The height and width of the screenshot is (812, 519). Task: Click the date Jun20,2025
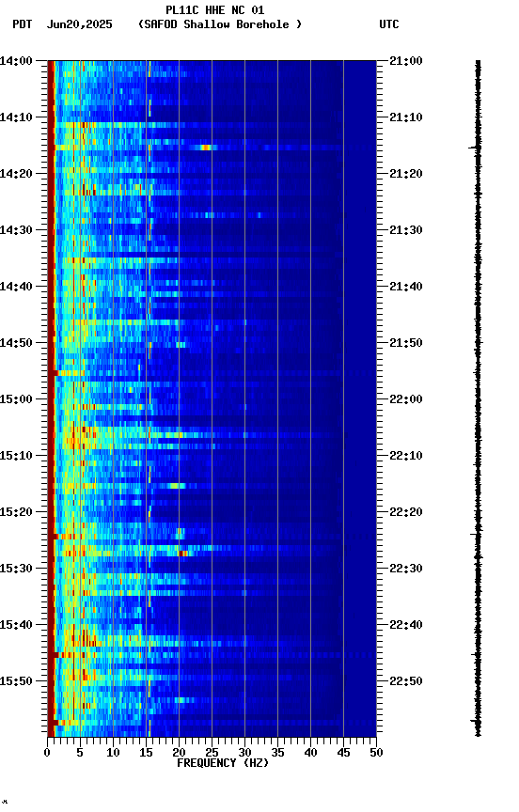(x=79, y=24)
